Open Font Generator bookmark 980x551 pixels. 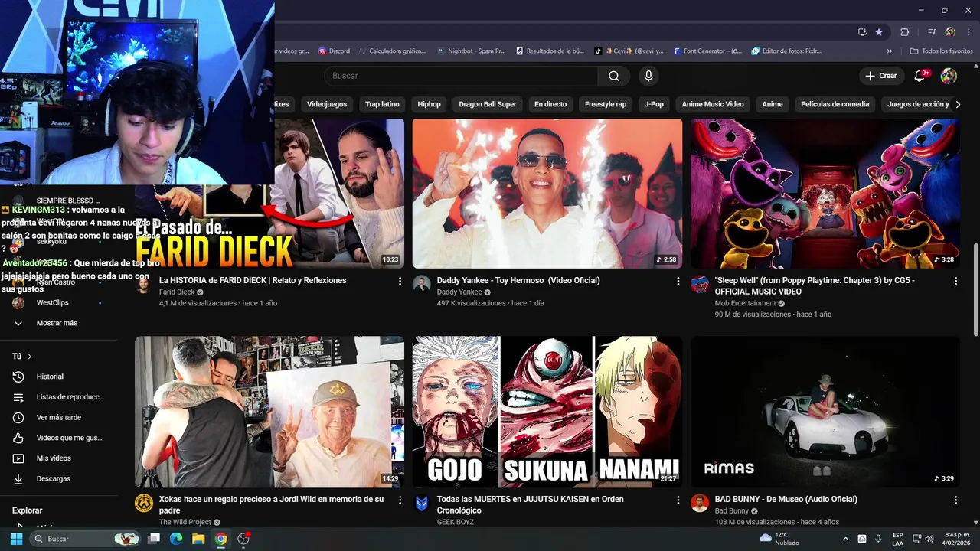coord(708,51)
